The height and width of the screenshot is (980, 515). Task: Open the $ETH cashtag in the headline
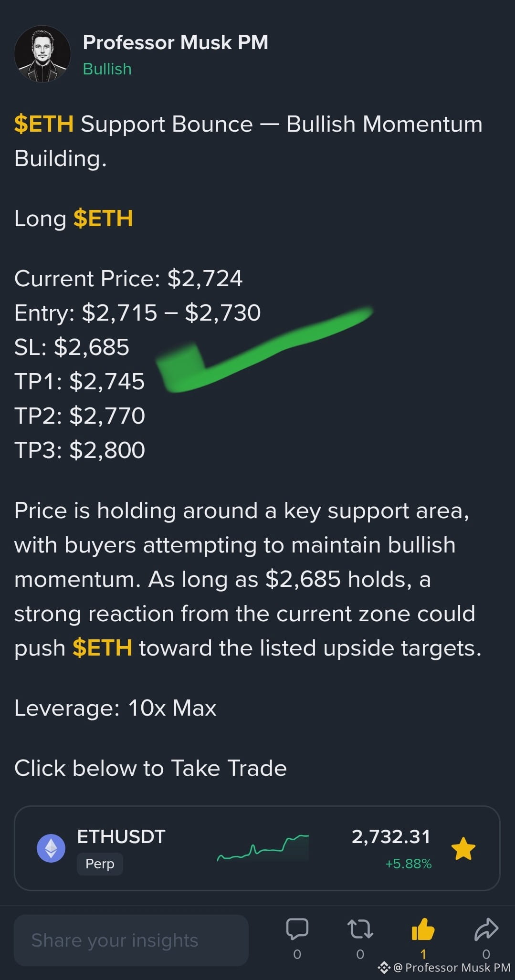[x=44, y=124]
